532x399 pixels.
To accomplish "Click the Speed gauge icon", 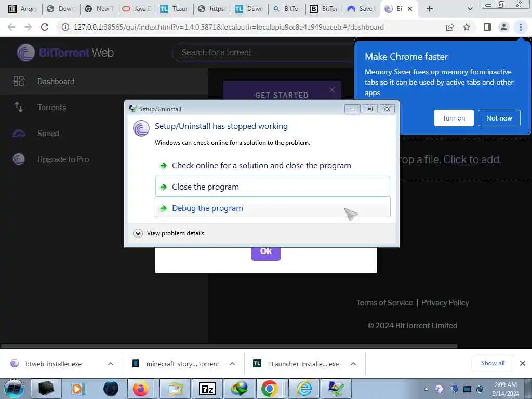I will [19, 134].
